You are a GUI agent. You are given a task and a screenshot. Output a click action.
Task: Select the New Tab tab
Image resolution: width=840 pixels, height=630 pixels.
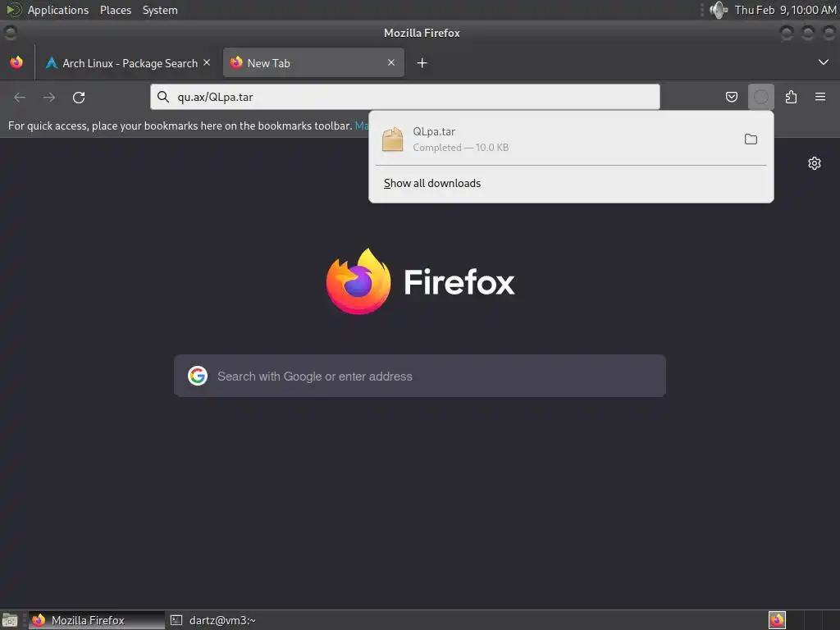point(313,62)
